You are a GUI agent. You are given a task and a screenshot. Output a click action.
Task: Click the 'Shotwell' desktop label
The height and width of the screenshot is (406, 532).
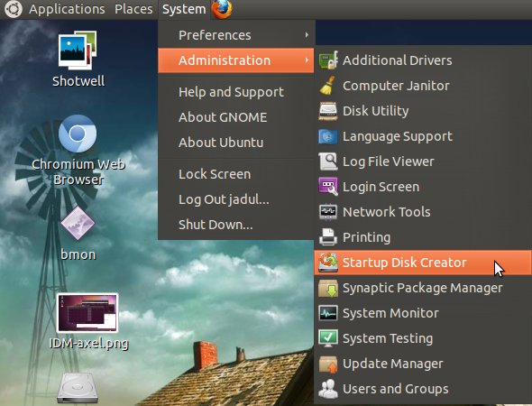click(78, 81)
